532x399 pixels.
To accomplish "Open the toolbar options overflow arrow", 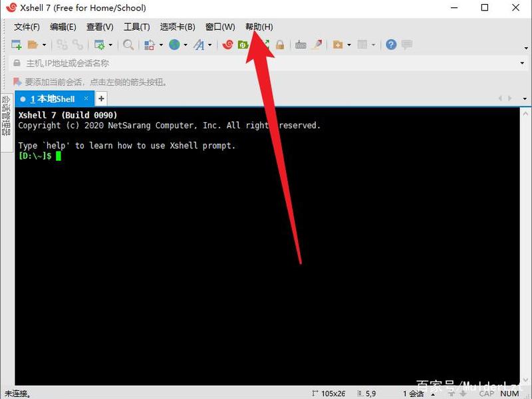I will [x=526, y=48].
